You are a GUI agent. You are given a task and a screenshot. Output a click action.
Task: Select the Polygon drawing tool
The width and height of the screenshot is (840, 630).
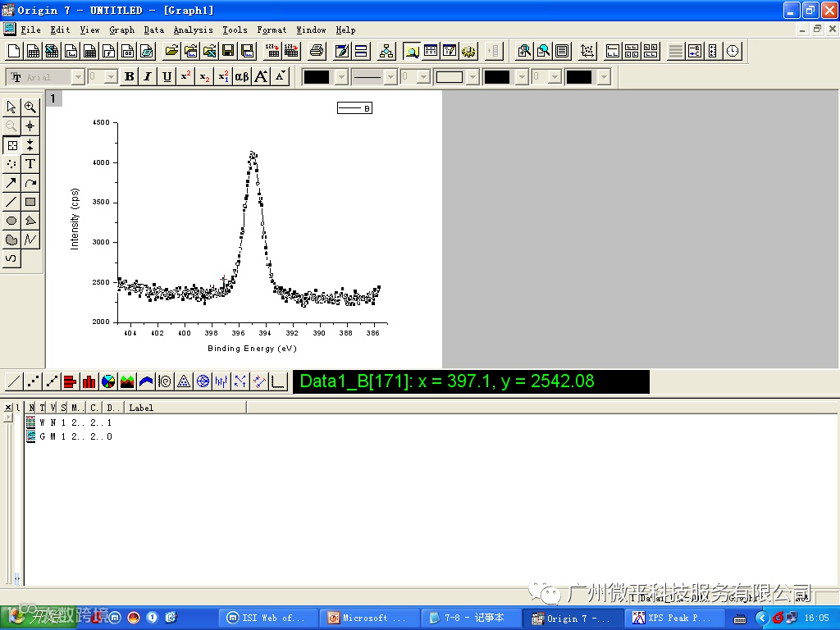(x=30, y=221)
